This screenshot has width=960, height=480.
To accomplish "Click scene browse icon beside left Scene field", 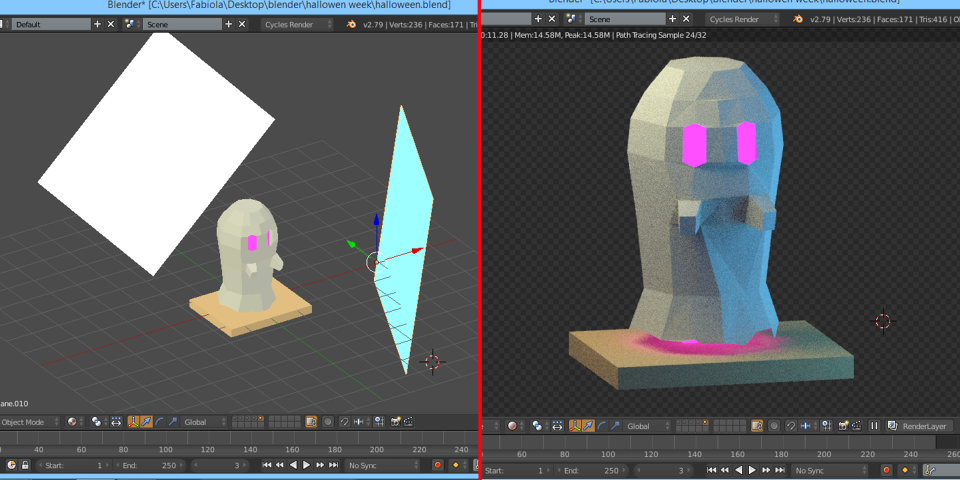I will pos(131,24).
